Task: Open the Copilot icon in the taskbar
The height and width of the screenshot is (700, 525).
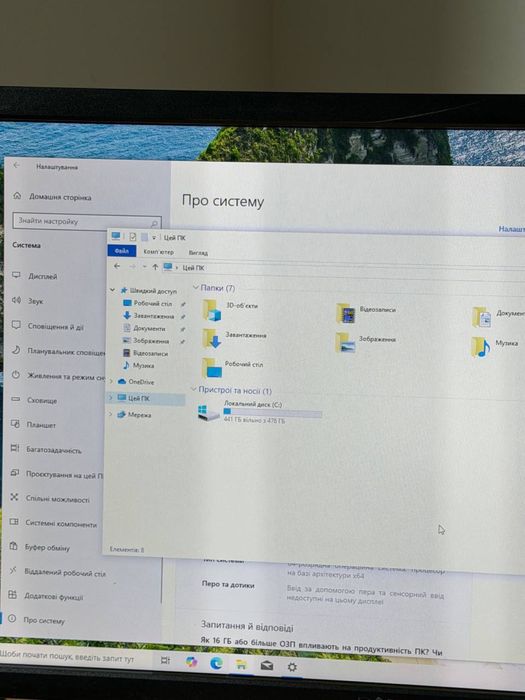Action: 192,662
